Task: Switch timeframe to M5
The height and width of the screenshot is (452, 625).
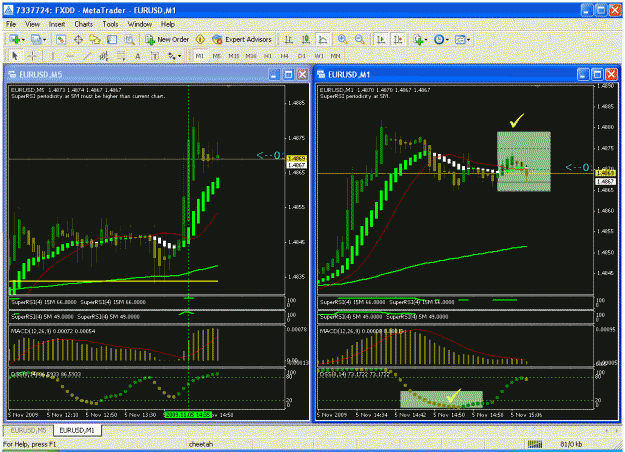Action: click(x=216, y=56)
